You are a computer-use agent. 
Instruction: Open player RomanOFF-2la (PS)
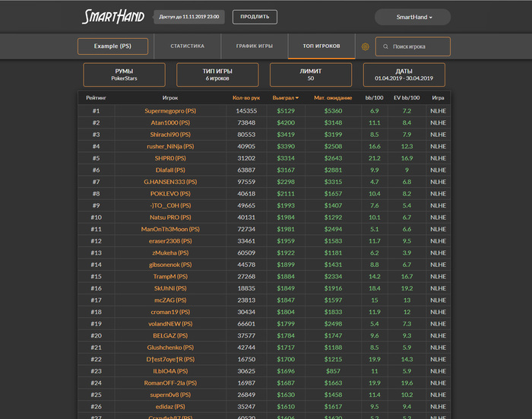tap(170, 383)
